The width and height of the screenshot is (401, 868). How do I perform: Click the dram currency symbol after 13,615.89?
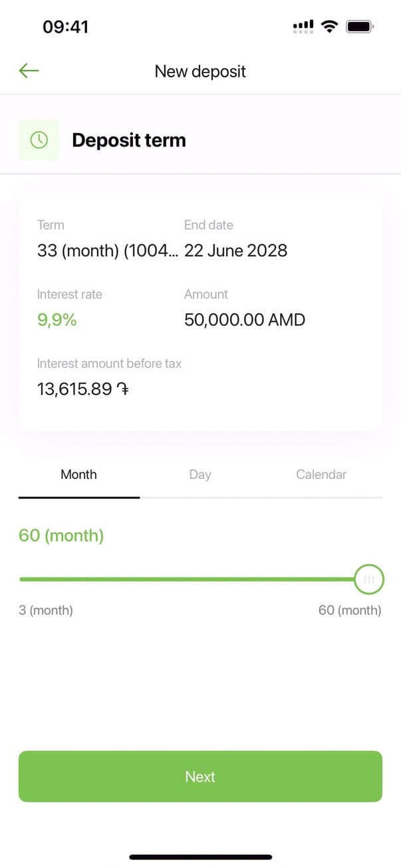pyautogui.click(x=122, y=389)
